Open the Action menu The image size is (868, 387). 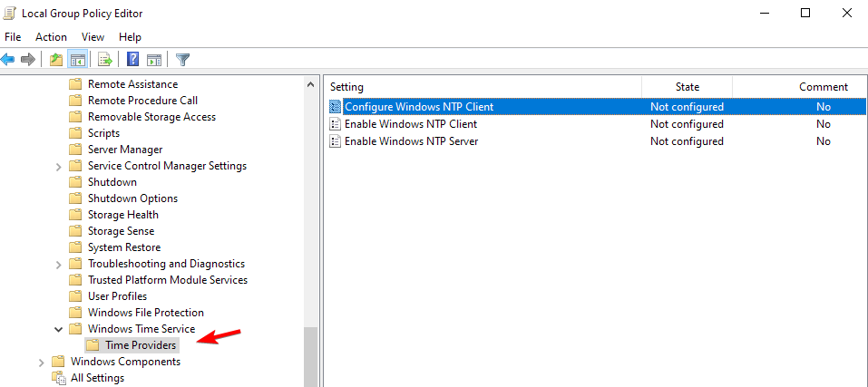point(51,37)
